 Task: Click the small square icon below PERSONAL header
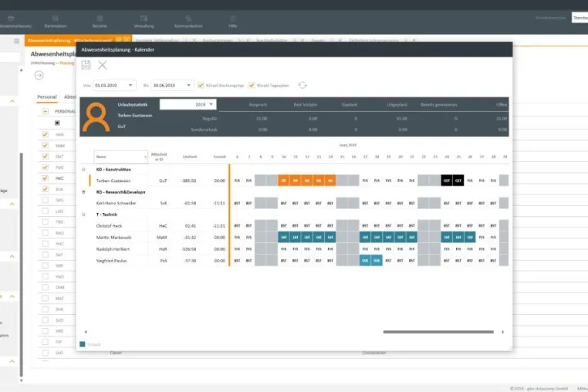click(57, 123)
